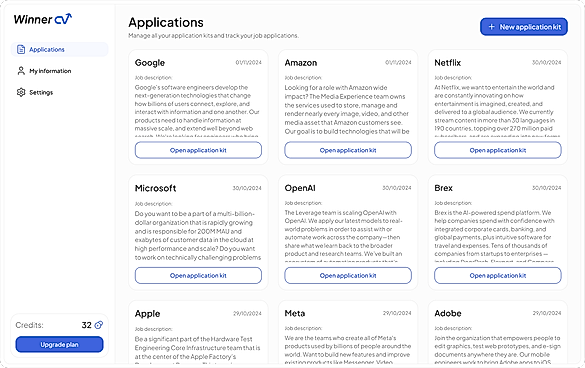Click the Credits label
The image size is (585, 368).
[29, 325]
